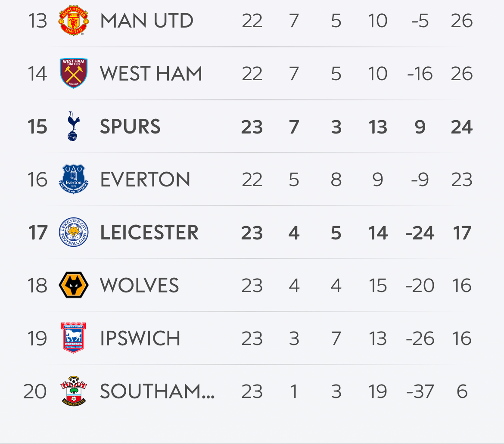Open the WOLVES team name
504x444 pixels.
(x=139, y=285)
